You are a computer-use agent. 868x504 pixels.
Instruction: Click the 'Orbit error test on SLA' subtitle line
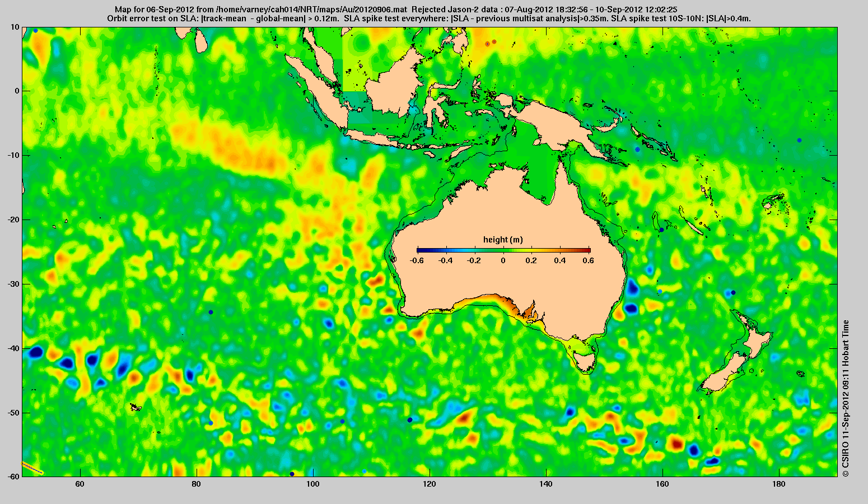click(x=429, y=18)
